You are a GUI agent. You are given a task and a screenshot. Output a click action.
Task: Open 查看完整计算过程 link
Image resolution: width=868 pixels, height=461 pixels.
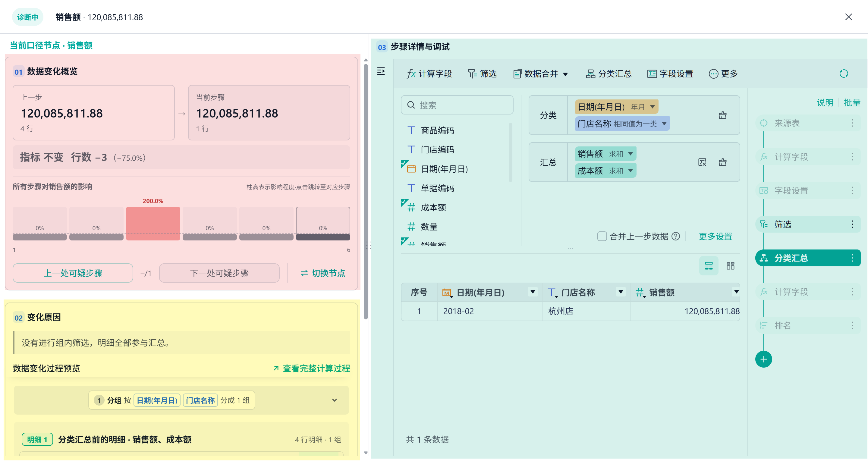[311, 368]
